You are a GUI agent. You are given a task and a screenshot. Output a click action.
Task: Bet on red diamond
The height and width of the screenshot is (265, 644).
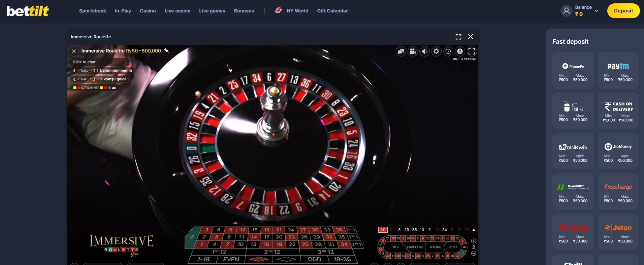coord(259,259)
